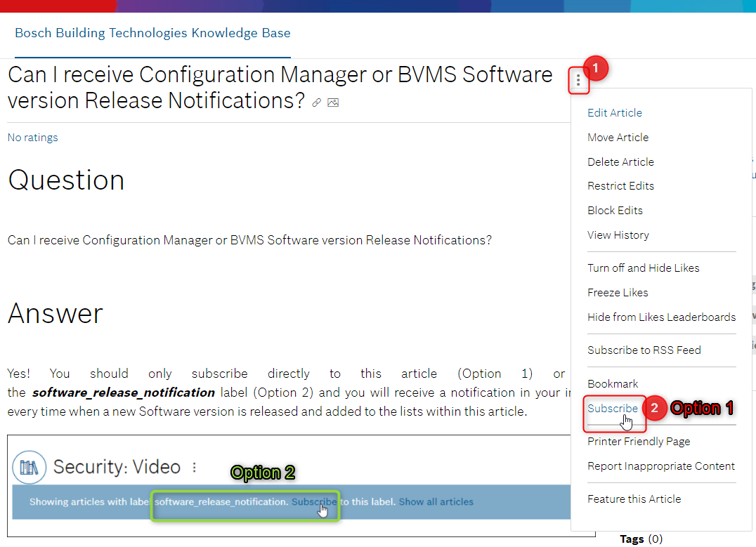Screen dimensions: 756x547
Task: Toggle Hide from Likes Leaderboards
Action: [661, 317]
